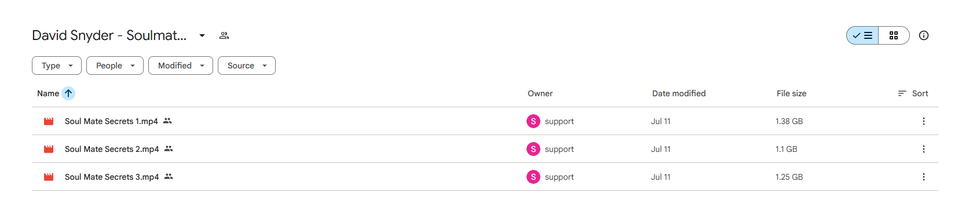The image size is (980, 218).
Task: Open the shared folder people icon
Action: (224, 35)
